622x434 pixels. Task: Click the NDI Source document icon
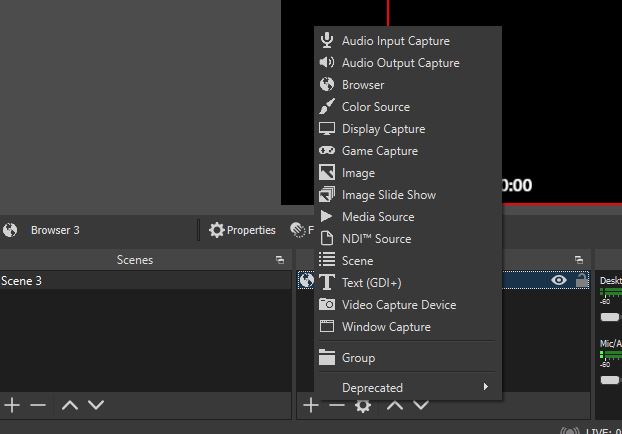(326, 238)
